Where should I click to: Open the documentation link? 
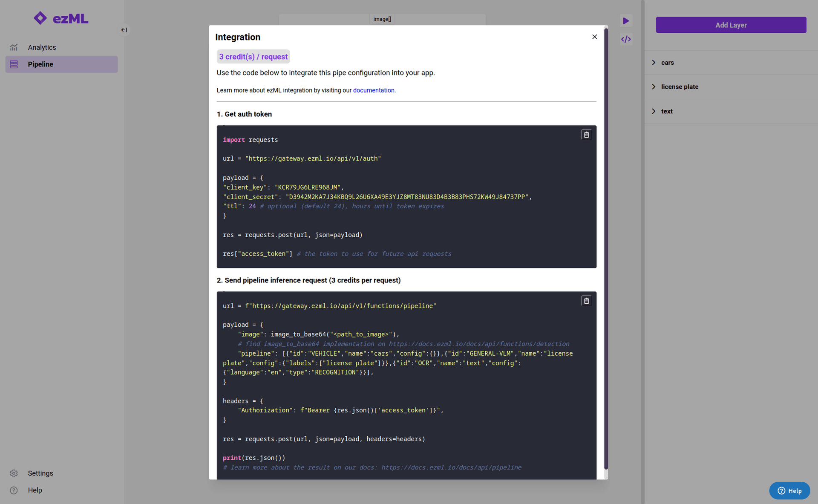point(374,90)
